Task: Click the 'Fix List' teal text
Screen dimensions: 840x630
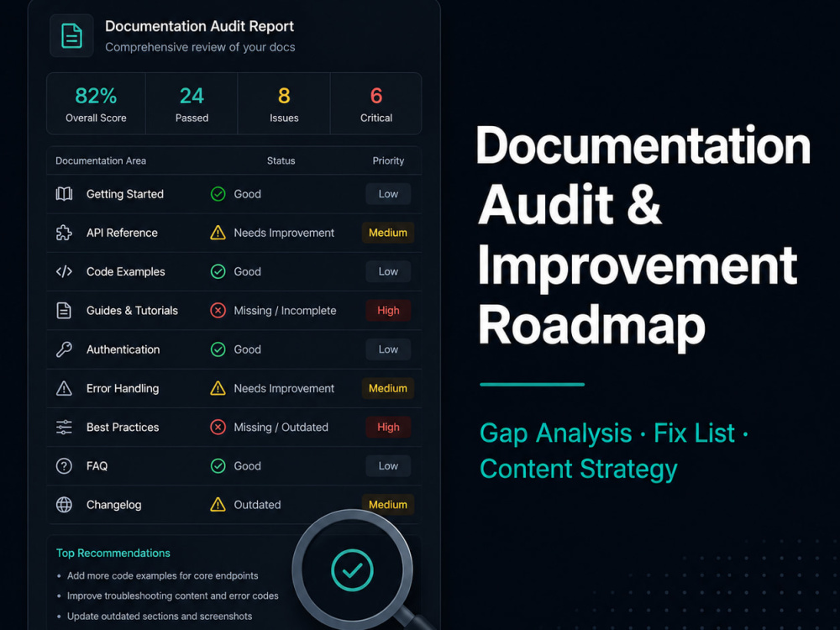Action: [x=695, y=433]
